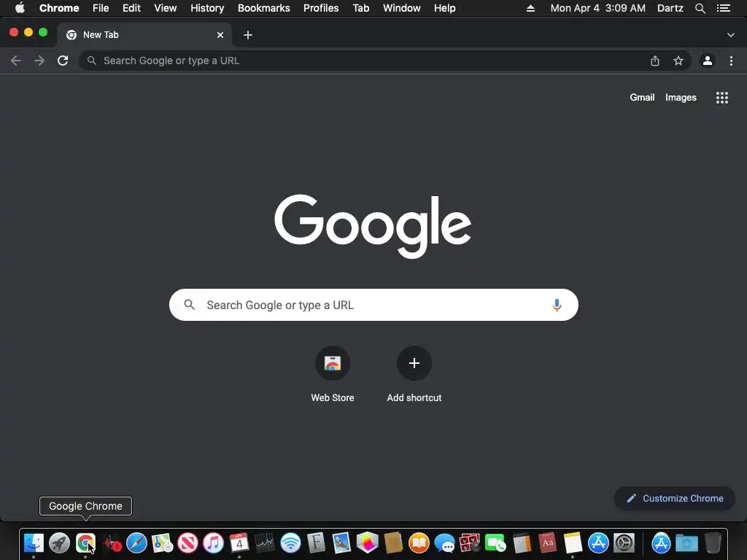Click the Images link
Viewport: 747px width, 560px height.
(681, 97)
